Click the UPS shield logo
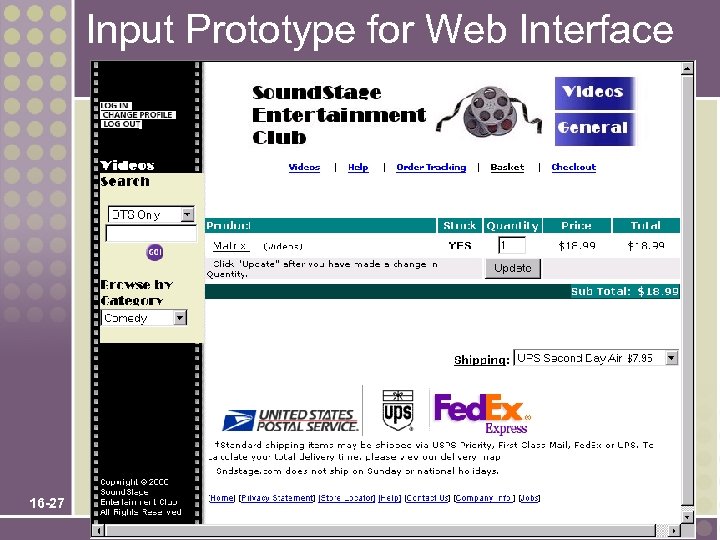 coord(398,410)
